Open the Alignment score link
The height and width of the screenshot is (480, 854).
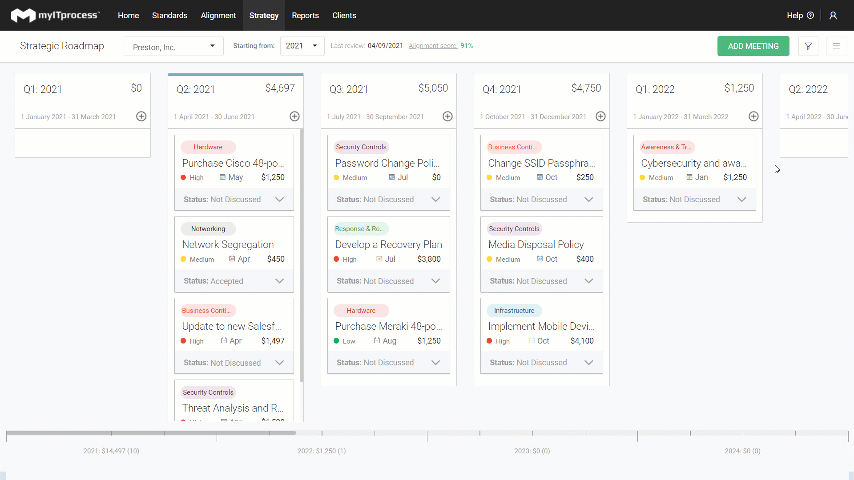pos(432,46)
